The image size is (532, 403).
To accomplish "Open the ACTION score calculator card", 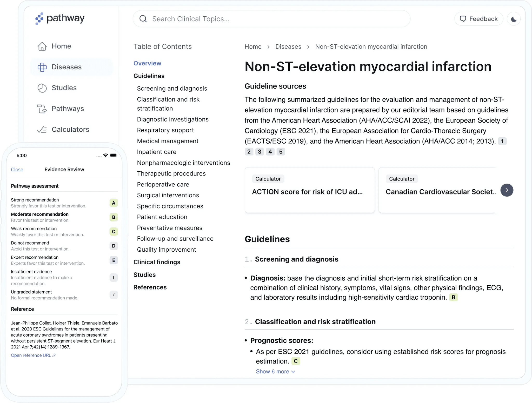I will pos(309,190).
